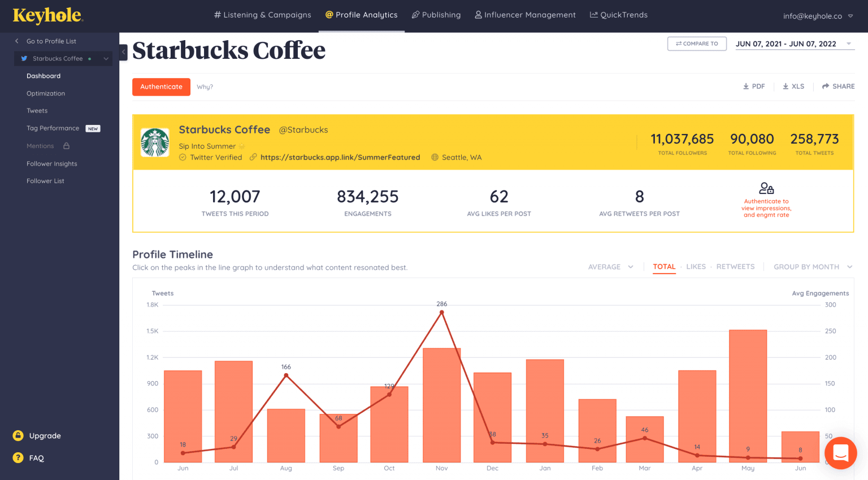Open the Starbucks SummerFeatured link
The height and width of the screenshot is (480, 868).
pos(341,157)
